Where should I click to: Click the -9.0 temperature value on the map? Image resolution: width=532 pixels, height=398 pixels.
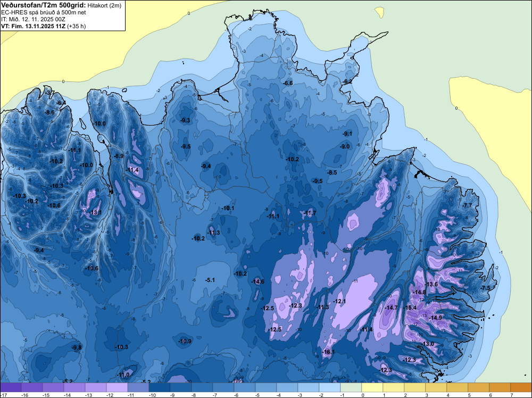[345, 146]
